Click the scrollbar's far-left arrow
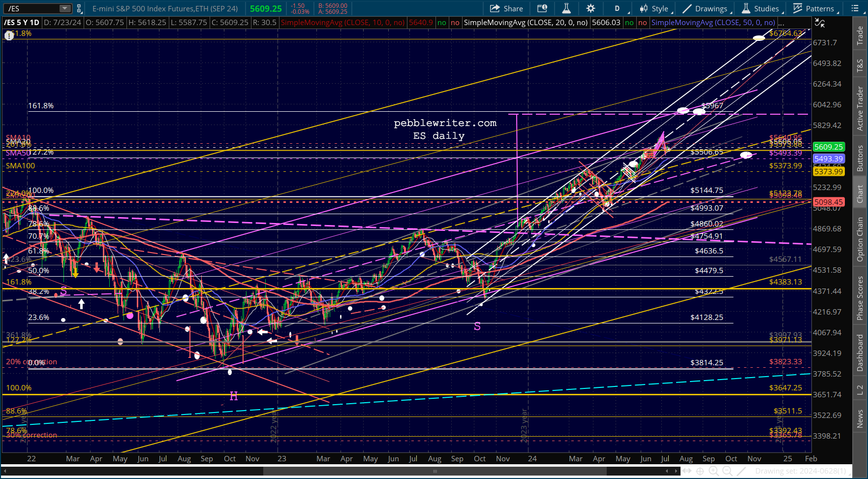 tap(5, 471)
